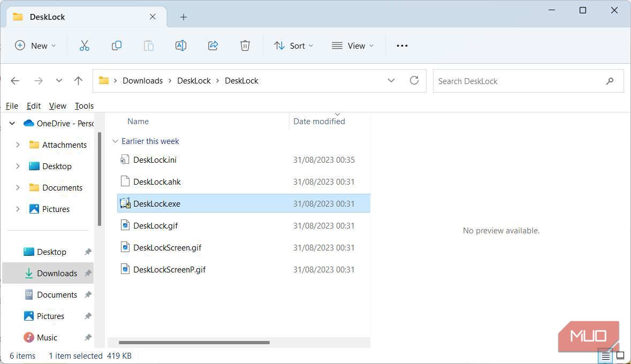Click the Date modified sort arrow
Image resolution: width=631 pixels, height=364 pixels.
point(337,114)
